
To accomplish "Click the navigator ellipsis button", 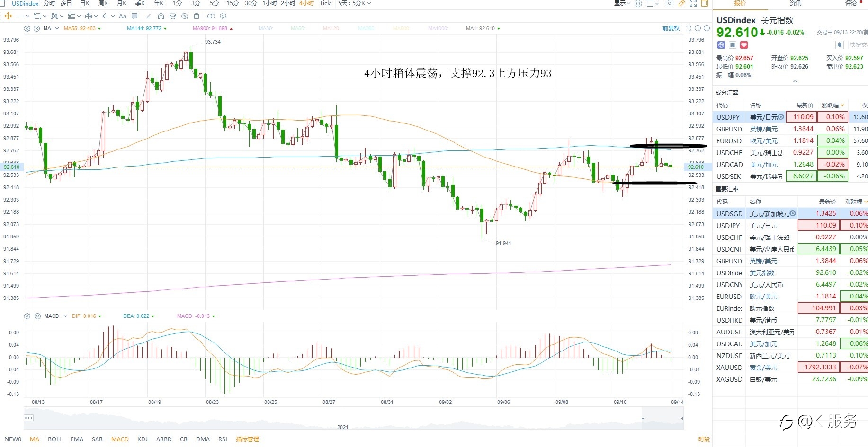I will point(29,418).
